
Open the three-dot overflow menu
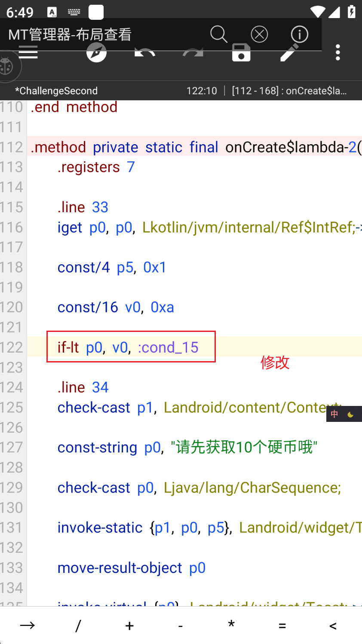pyautogui.click(x=338, y=53)
